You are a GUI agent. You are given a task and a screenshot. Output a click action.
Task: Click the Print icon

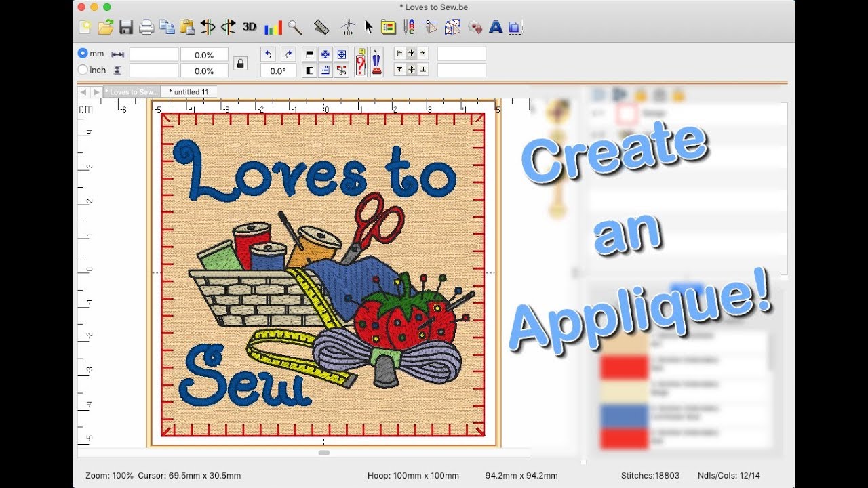point(146,27)
